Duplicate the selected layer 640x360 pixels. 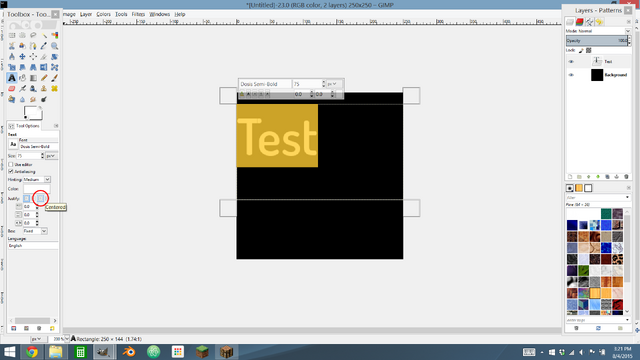pyautogui.click(x=607, y=177)
